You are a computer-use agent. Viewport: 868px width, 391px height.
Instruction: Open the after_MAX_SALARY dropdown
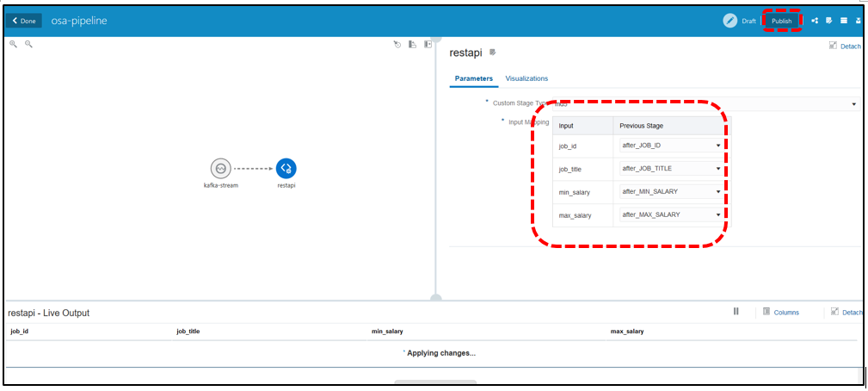[x=671, y=215]
